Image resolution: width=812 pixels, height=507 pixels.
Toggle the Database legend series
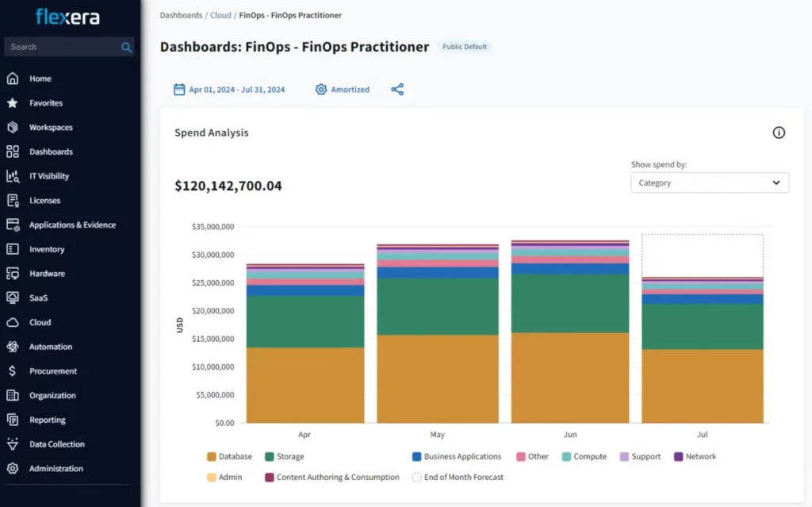(229, 457)
